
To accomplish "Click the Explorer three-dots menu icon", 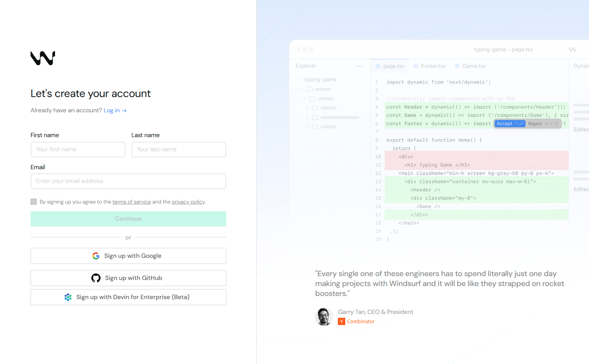I will point(359,66).
